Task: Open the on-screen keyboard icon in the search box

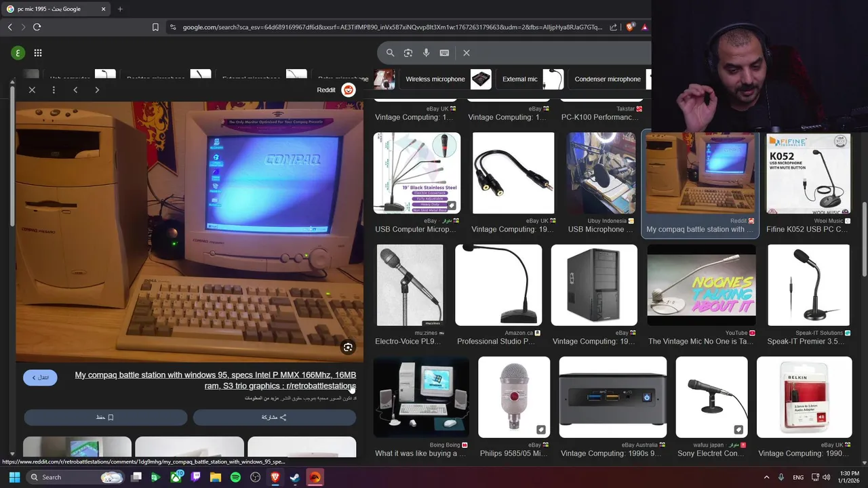Action: point(444,53)
